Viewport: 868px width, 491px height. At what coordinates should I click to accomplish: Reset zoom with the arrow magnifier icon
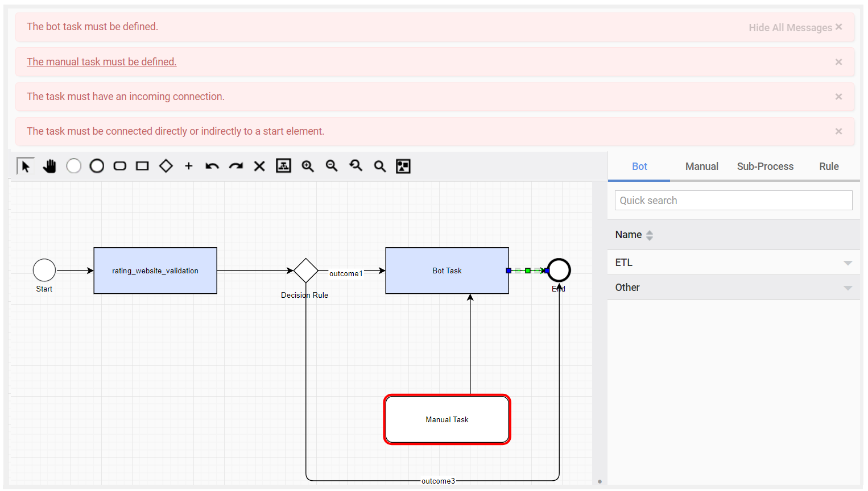click(x=356, y=166)
